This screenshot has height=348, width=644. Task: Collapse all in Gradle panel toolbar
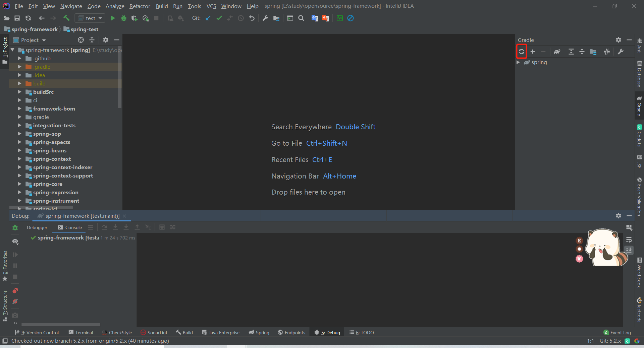582,52
